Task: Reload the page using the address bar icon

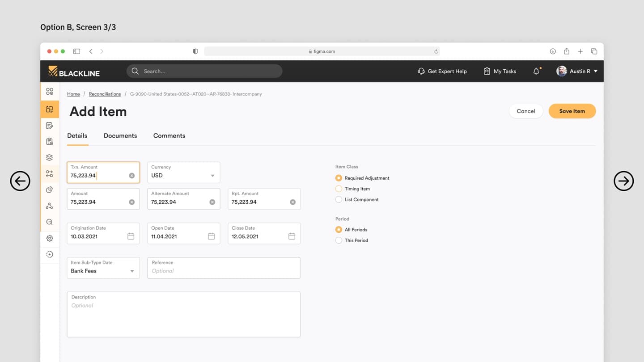Action: [436, 51]
